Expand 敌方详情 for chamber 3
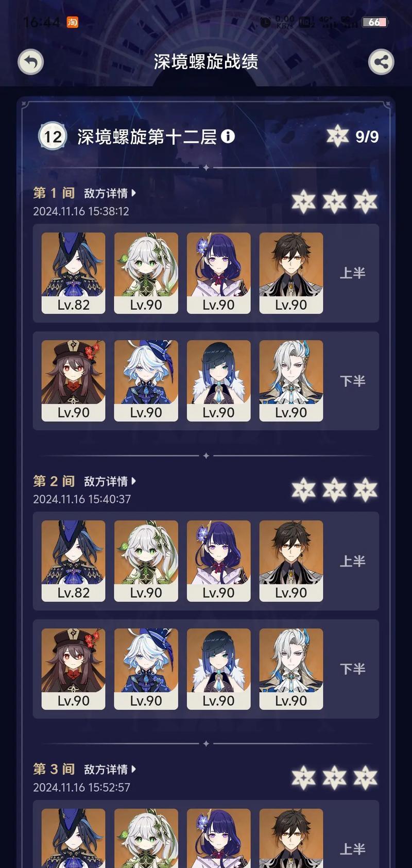This screenshot has height=868, width=412. click(x=110, y=770)
